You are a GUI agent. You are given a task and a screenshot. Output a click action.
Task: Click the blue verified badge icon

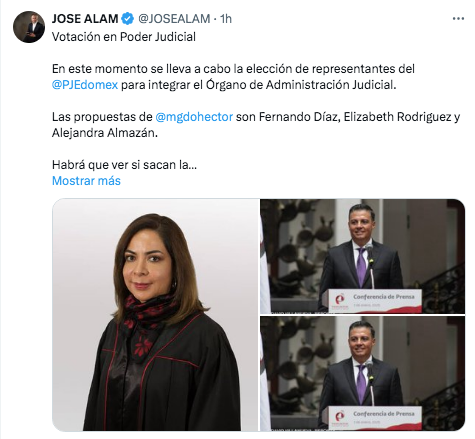point(127,19)
